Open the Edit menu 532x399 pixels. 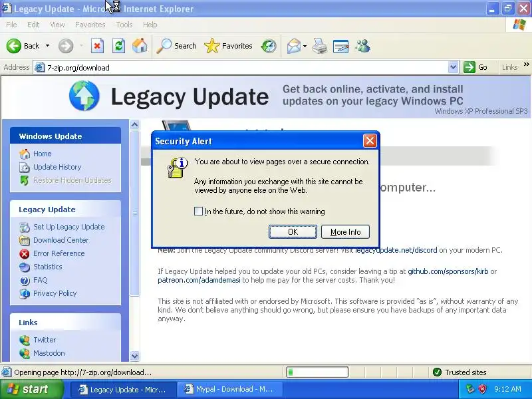33,25
